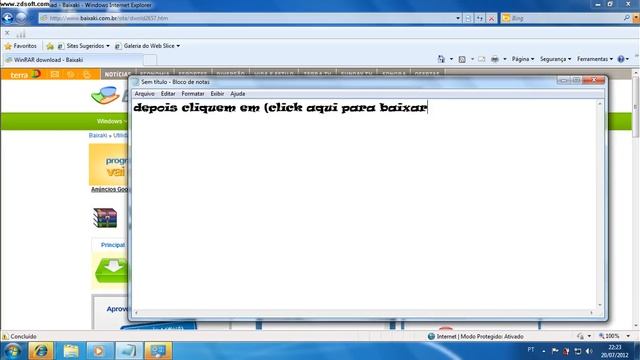
Task: Click the green download arrow button
Action: [111, 270]
